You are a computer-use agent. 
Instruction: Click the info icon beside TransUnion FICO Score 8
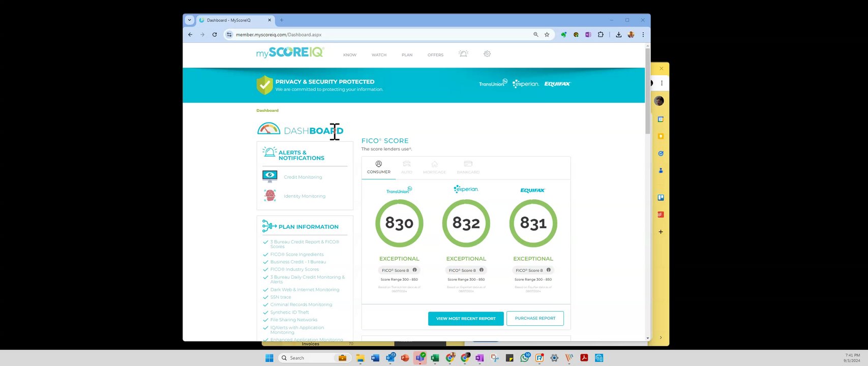414,270
